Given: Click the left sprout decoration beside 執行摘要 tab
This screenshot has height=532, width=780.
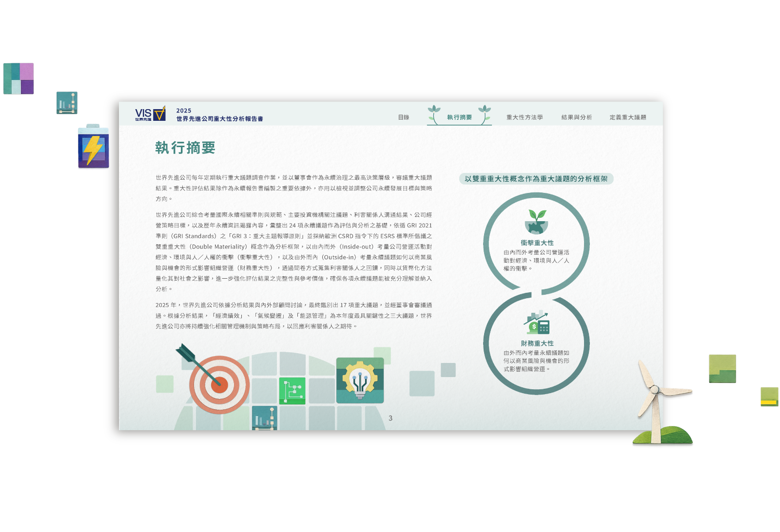Looking at the screenshot, I should click(x=434, y=114).
